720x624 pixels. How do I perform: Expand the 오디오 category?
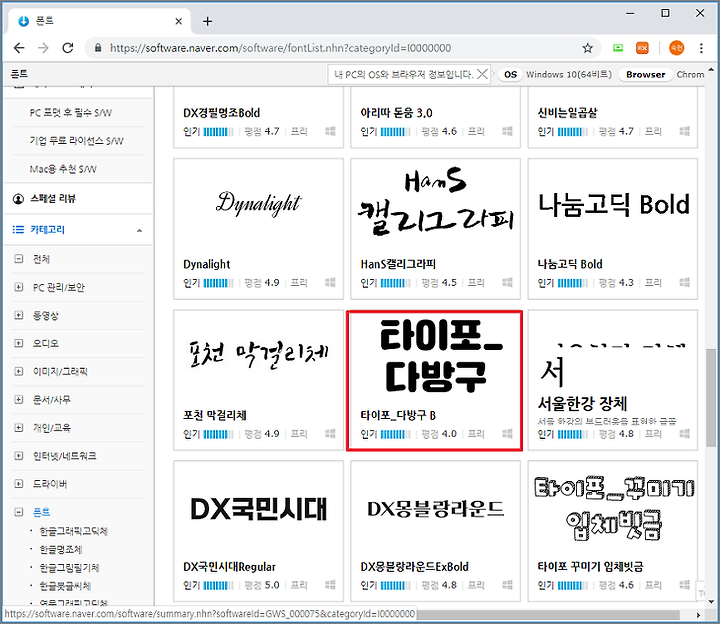pos(19,343)
